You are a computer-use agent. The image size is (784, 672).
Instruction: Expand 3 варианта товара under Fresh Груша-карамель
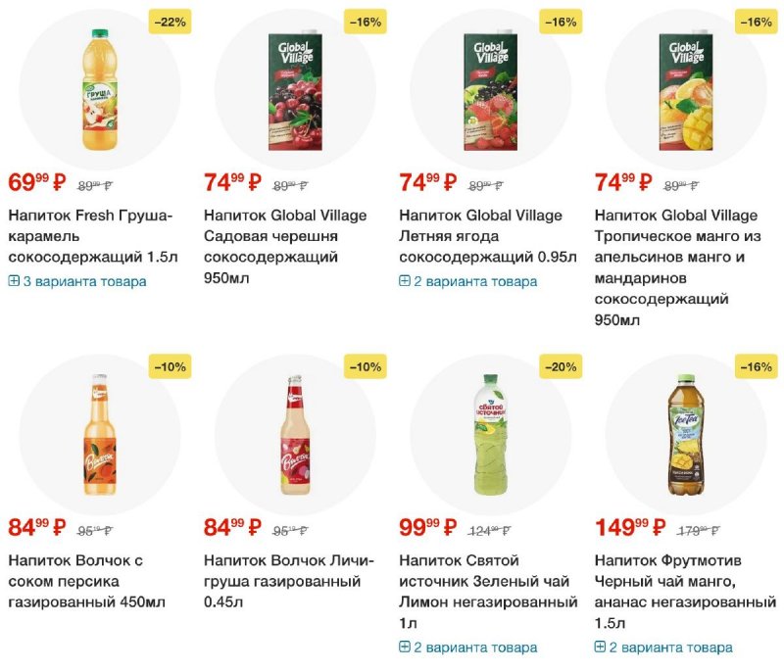point(77,281)
